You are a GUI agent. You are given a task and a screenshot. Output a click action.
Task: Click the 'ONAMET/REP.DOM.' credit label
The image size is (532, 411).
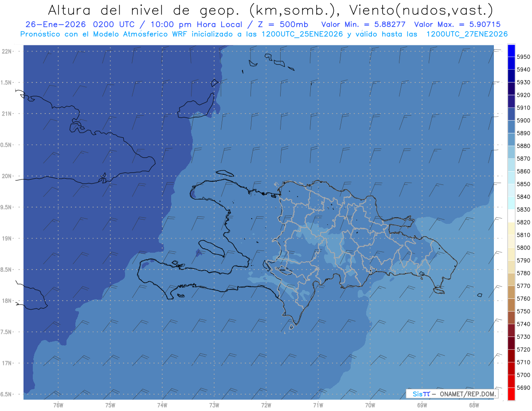point(467,394)
